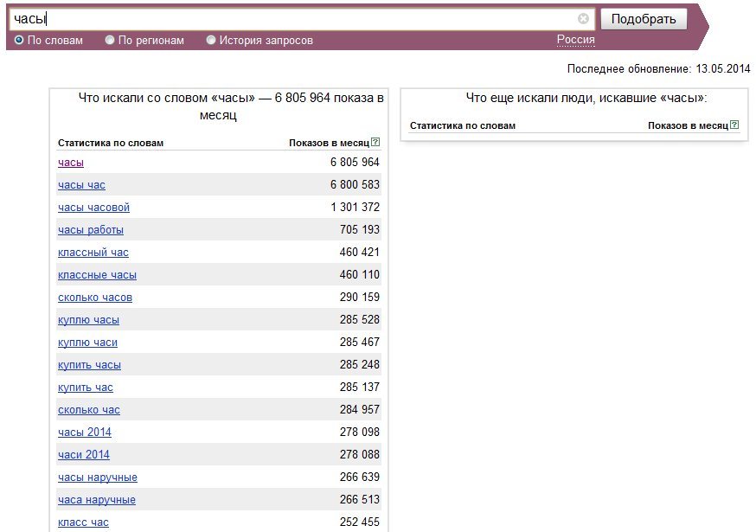Click the 'Подобрать' button
The height and width of the screenshot is (532, 756).
[644, 19]
